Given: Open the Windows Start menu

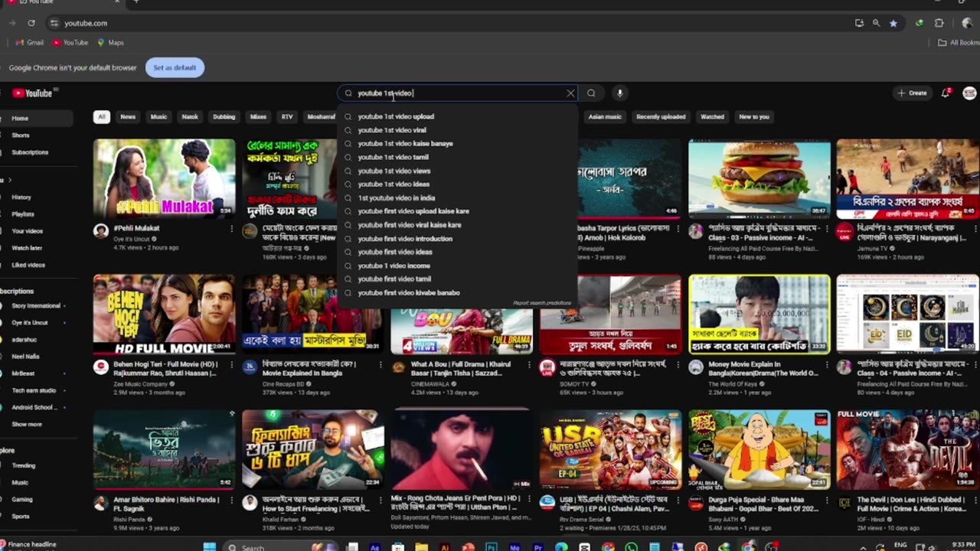Looking at the screenshot, I should coord(209,547).
